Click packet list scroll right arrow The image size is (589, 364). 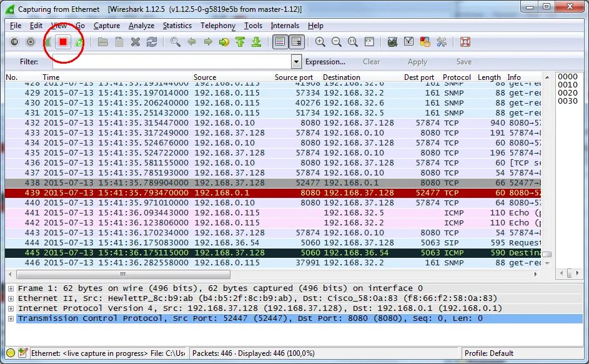pos(535,274)
